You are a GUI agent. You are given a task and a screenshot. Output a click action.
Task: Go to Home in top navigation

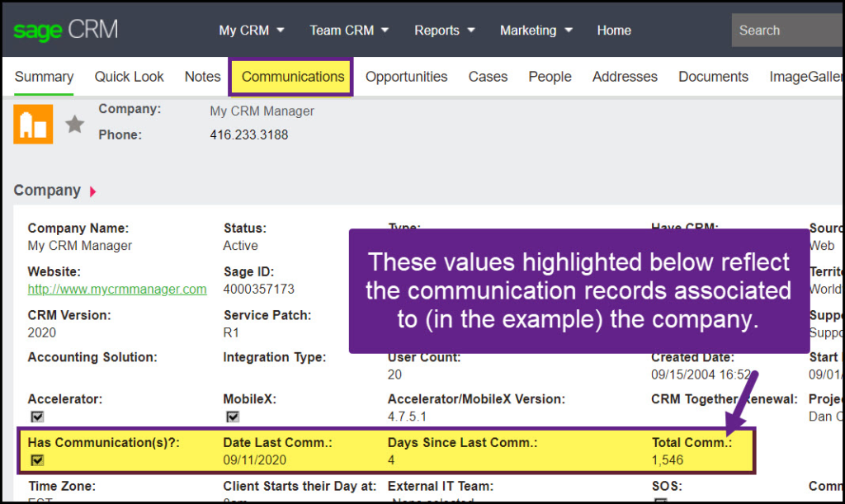[x=614, y=31]
